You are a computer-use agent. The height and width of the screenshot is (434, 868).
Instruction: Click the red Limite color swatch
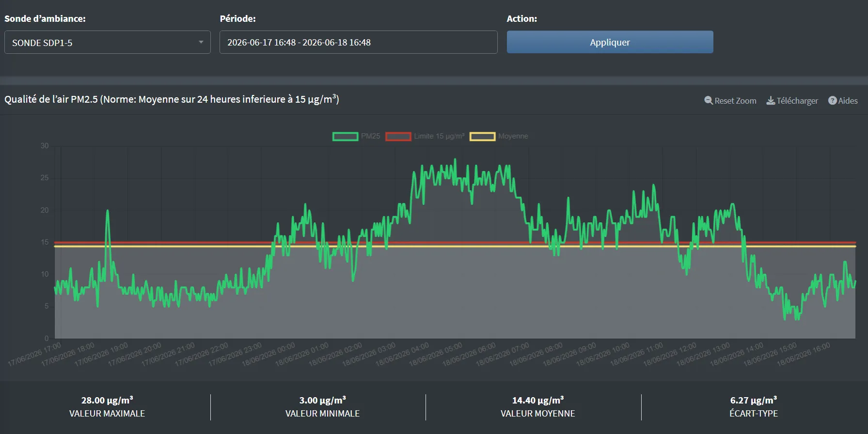(398, 136)
